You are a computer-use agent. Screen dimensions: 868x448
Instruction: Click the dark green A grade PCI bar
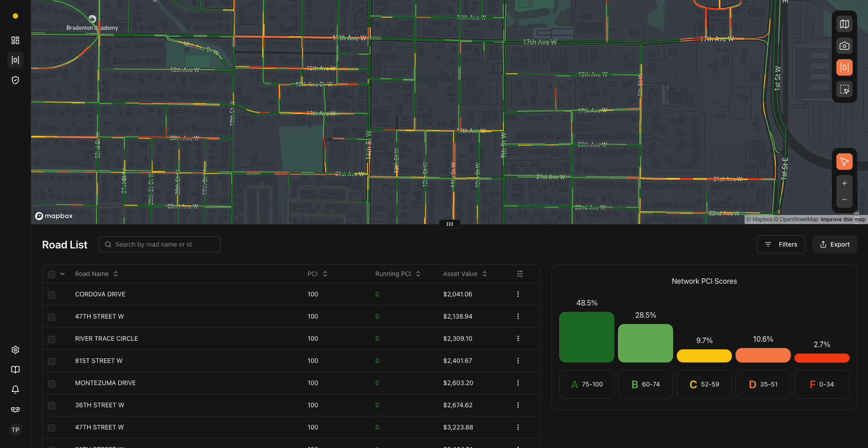pyautogui.click(x=586, y=337)
